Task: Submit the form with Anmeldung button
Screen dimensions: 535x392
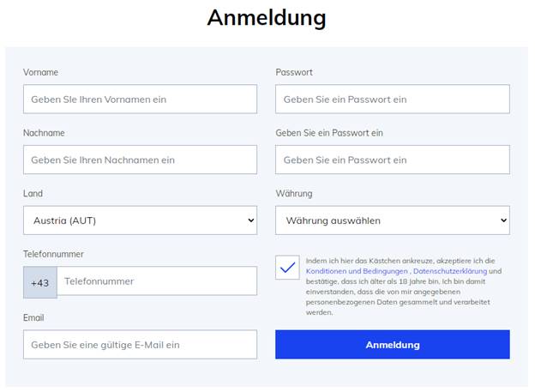Action: [393, 345]
